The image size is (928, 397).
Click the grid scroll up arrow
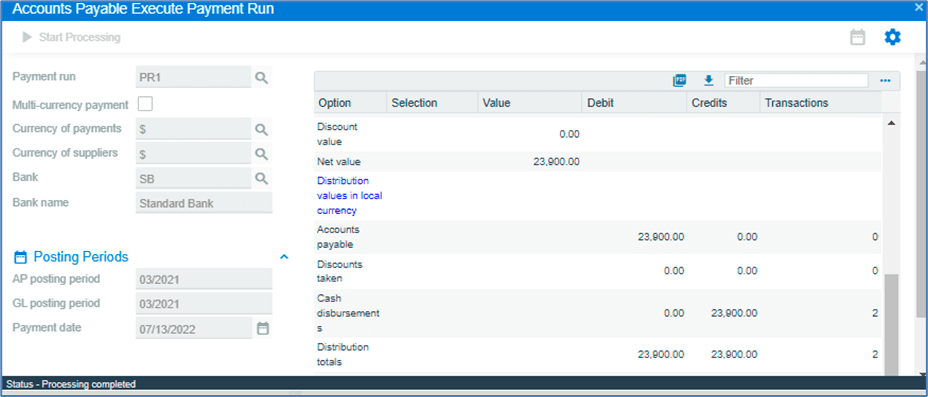coord(891,122)
